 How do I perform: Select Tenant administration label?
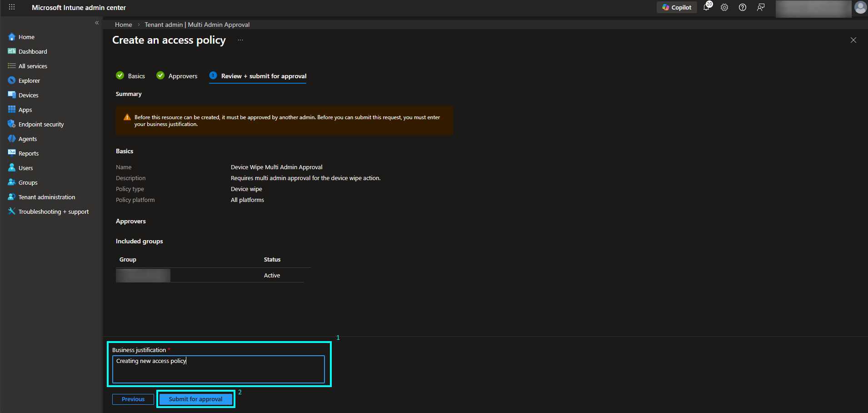pyautogui.click(x=47, y=197)
